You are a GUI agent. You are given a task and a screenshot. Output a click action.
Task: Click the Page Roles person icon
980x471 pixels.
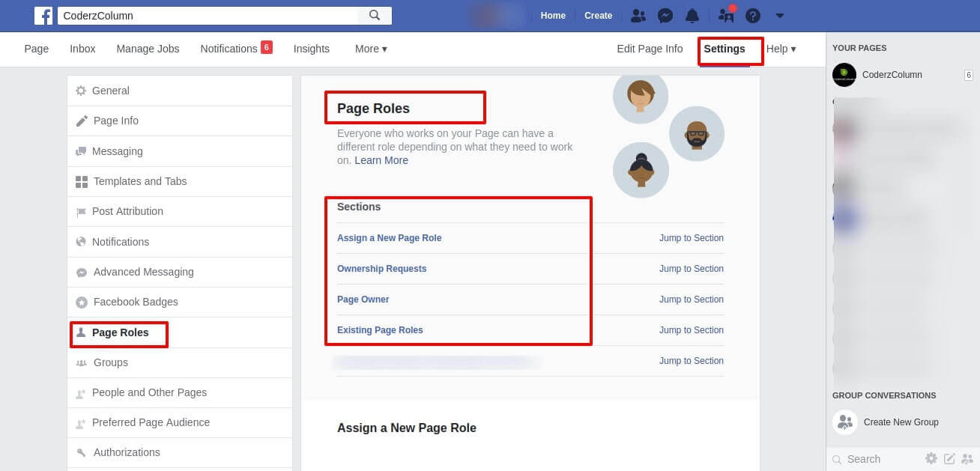81,332
